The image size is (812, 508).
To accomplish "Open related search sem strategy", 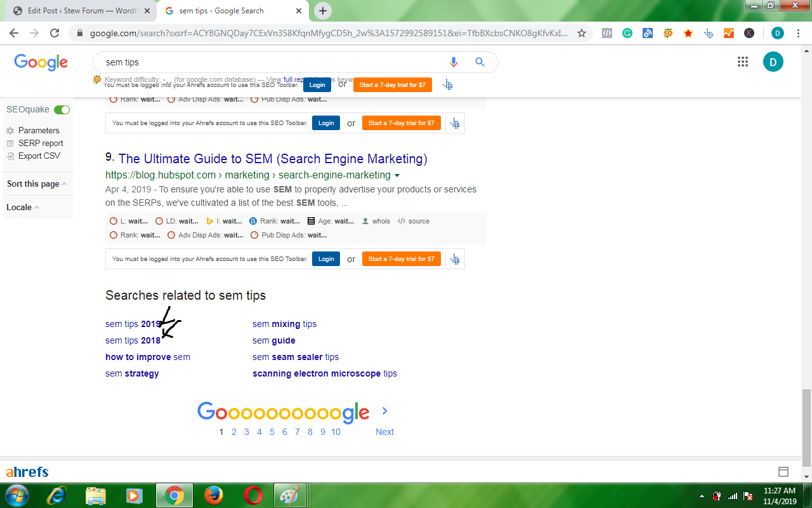I will (x=132, y=373).
